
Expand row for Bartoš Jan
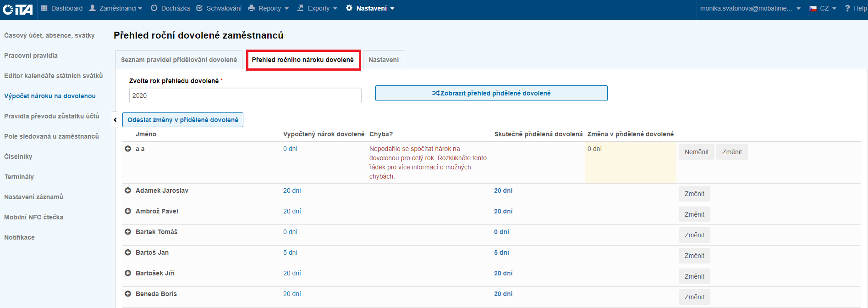pos(128,252)
